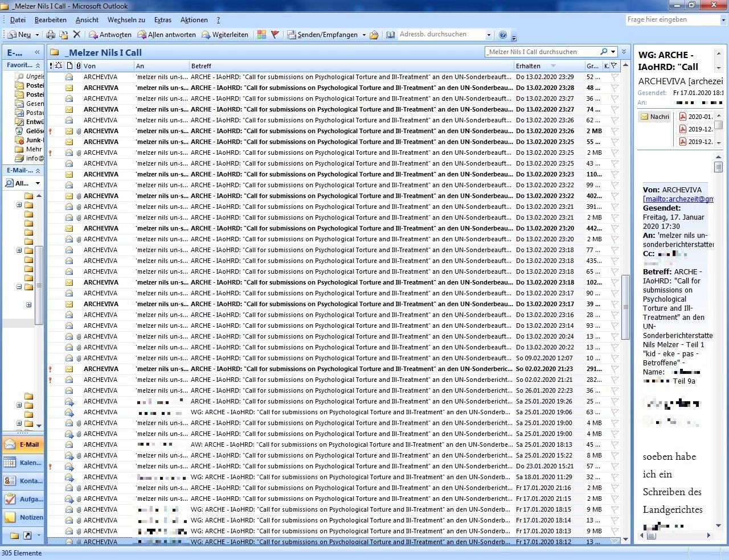Click the Antworten reply button
The height and width of the screenshot is (560, 729).
pyautogui.click(x=110, y=35)
